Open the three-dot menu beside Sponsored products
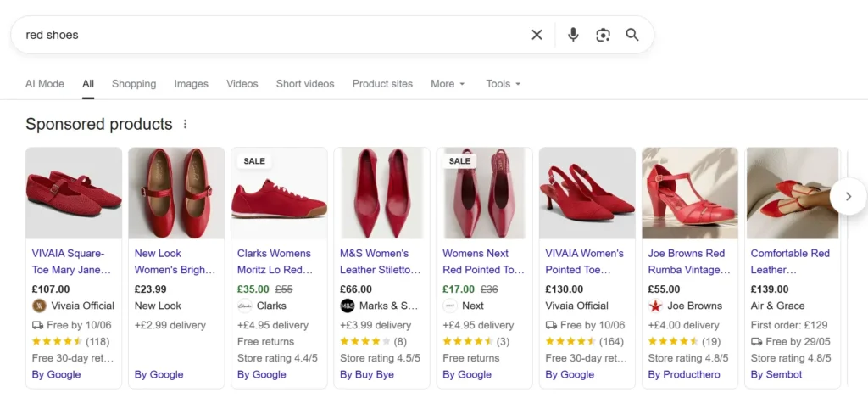Image resolution: width=868 pixels, height=398 pixels. pos(186,124)
